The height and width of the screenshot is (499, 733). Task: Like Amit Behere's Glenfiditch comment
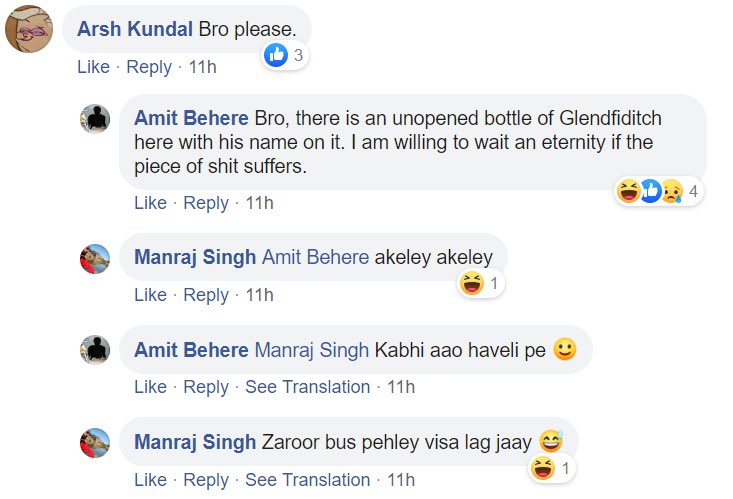point(150,203)
